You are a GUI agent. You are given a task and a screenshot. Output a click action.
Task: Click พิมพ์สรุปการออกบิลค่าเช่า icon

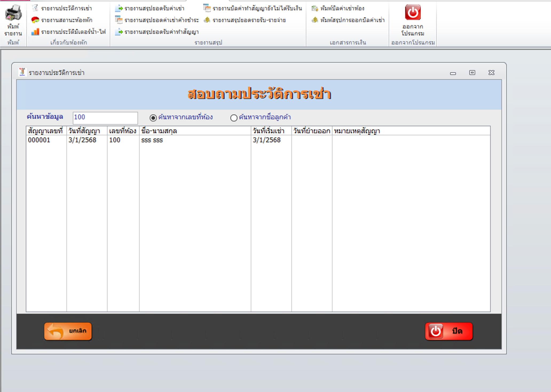point(315,20)
